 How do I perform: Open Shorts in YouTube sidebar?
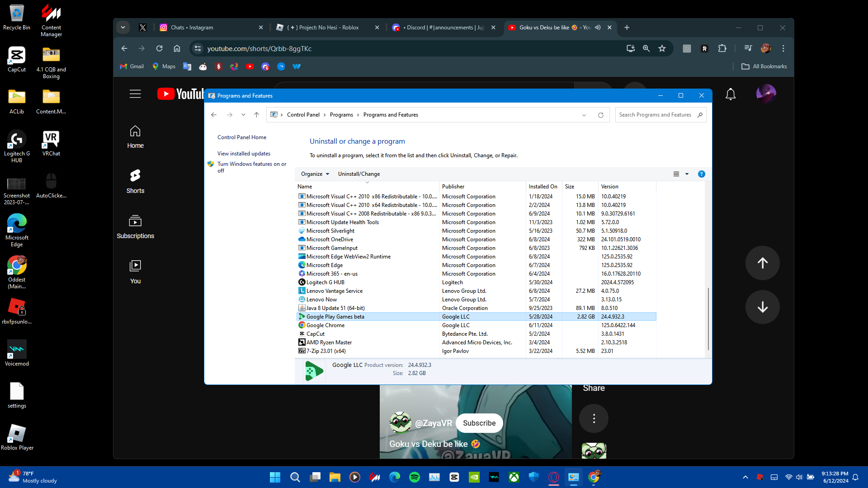(x=135, y=181)
